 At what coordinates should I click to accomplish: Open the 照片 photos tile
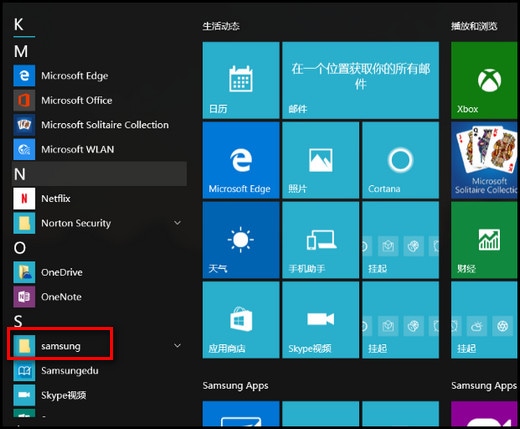(x=321, y=160)
